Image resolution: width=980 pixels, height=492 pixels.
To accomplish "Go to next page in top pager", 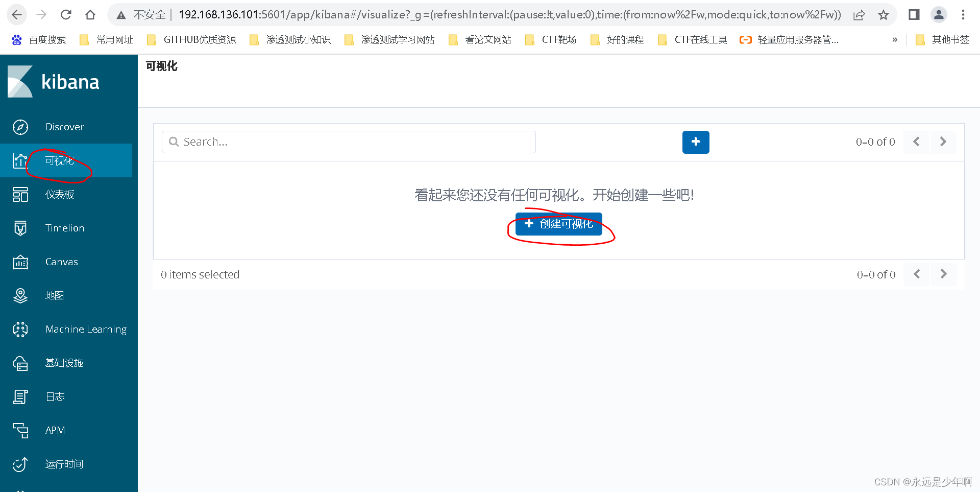I will (943, 142).
